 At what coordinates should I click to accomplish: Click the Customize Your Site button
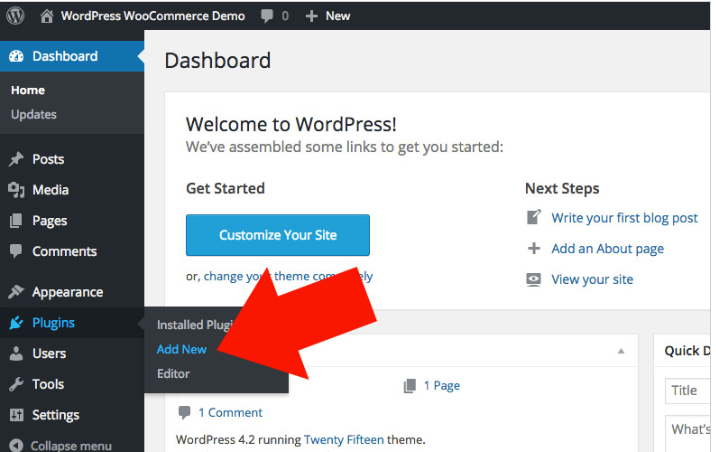tap(278, 235)
